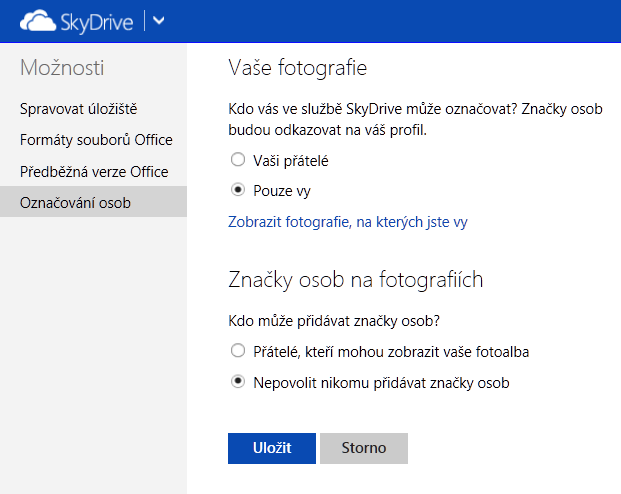Click the SkyDrive cloud logo icon
Image resolution: width=621 pixels, height=494 pixels.
(38, 21)
